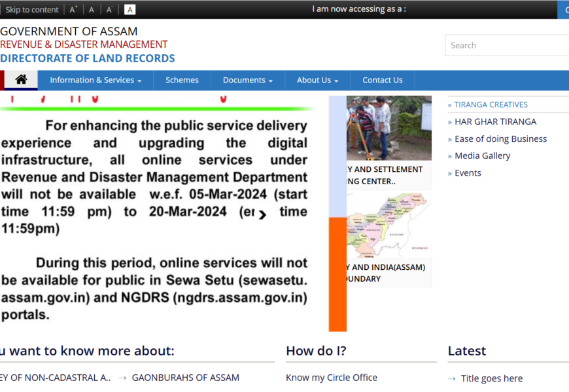569x392 pixels.
Task: Open the Assam map thumbnail
Action: (x=389, y=225)
